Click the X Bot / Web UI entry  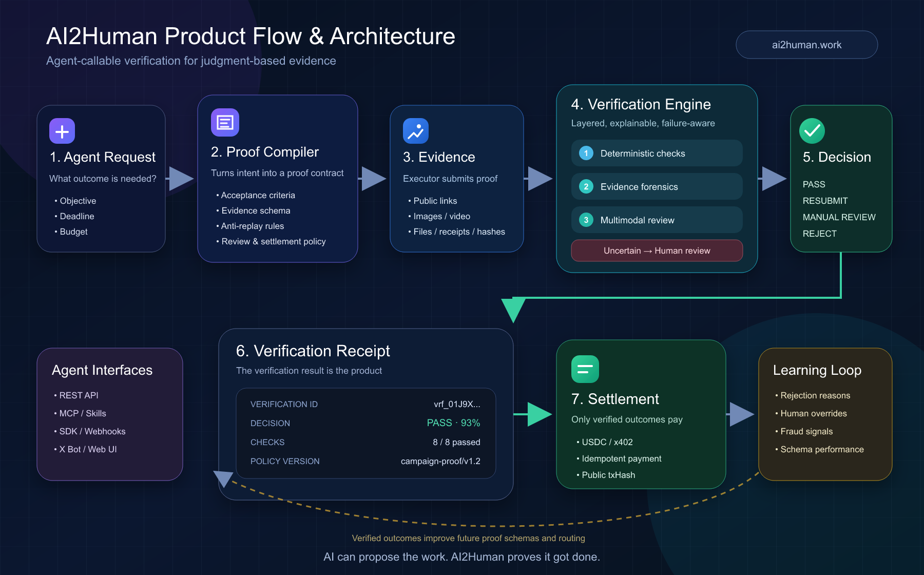point(85,449)
